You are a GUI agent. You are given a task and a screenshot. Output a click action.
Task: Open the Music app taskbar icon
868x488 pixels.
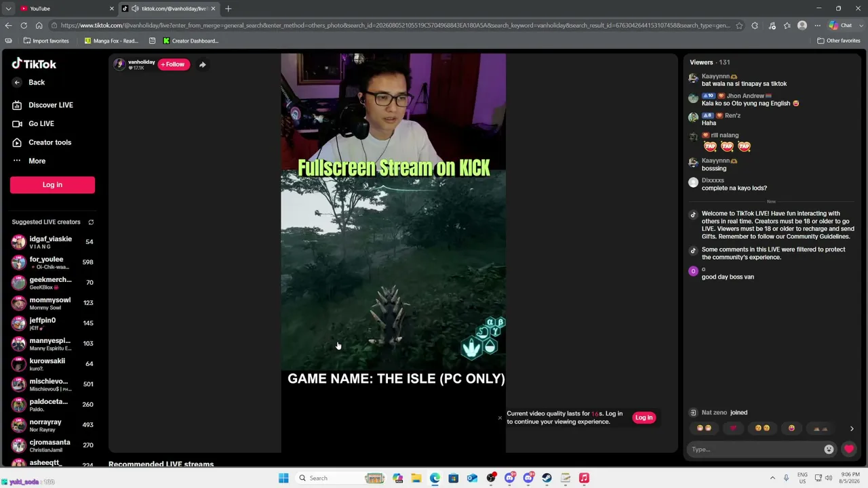[584, 479]
